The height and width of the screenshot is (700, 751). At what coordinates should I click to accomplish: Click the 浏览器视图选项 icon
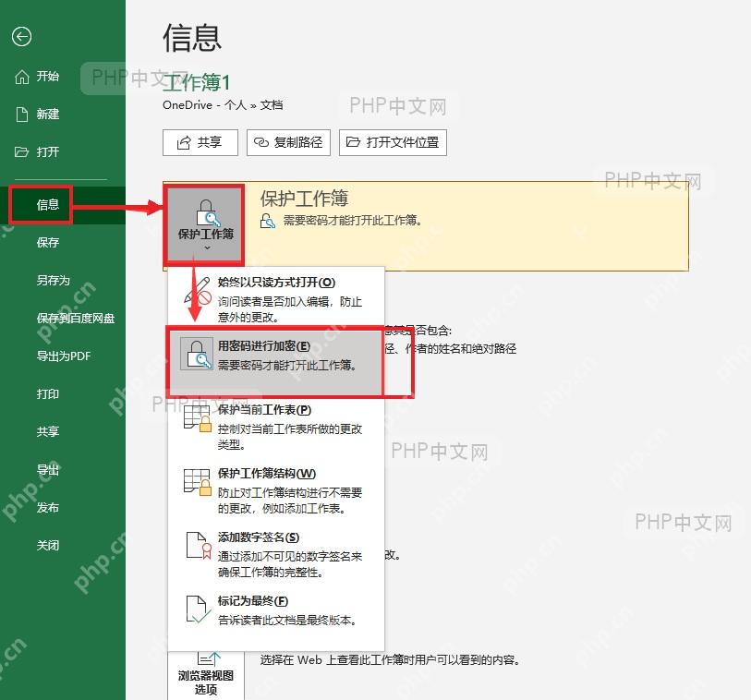point(207,658)
